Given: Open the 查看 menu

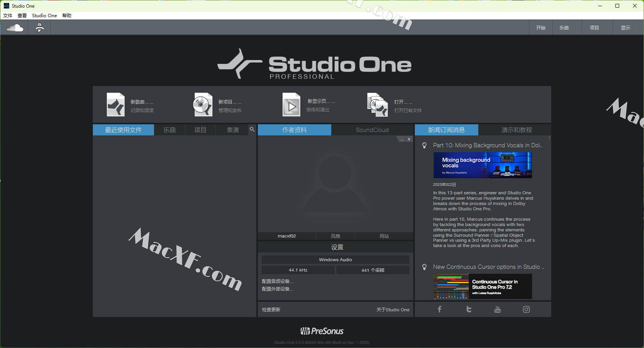Looking at the screenshot, I should pyautogui.click(x=22, y=16).
